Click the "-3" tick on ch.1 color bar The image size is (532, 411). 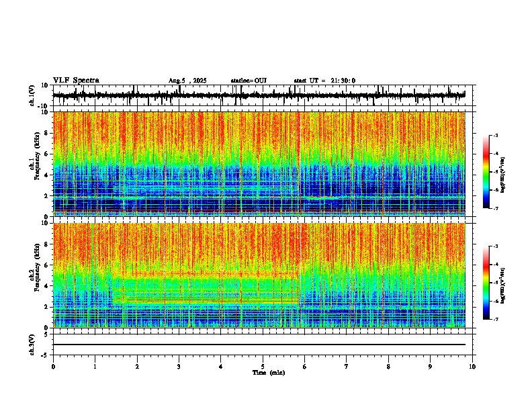click(x=496, y=135)
